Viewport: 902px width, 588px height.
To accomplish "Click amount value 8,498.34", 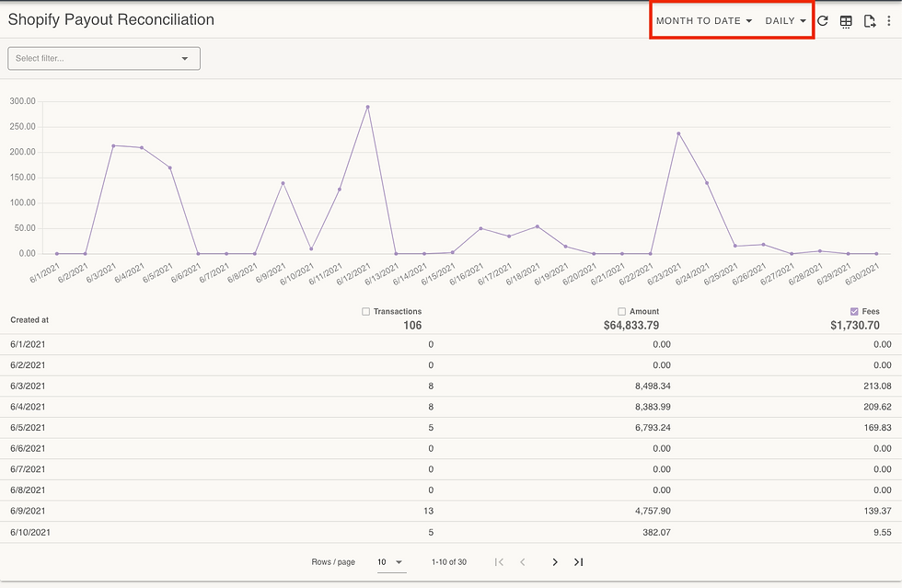I will (653, 386).
